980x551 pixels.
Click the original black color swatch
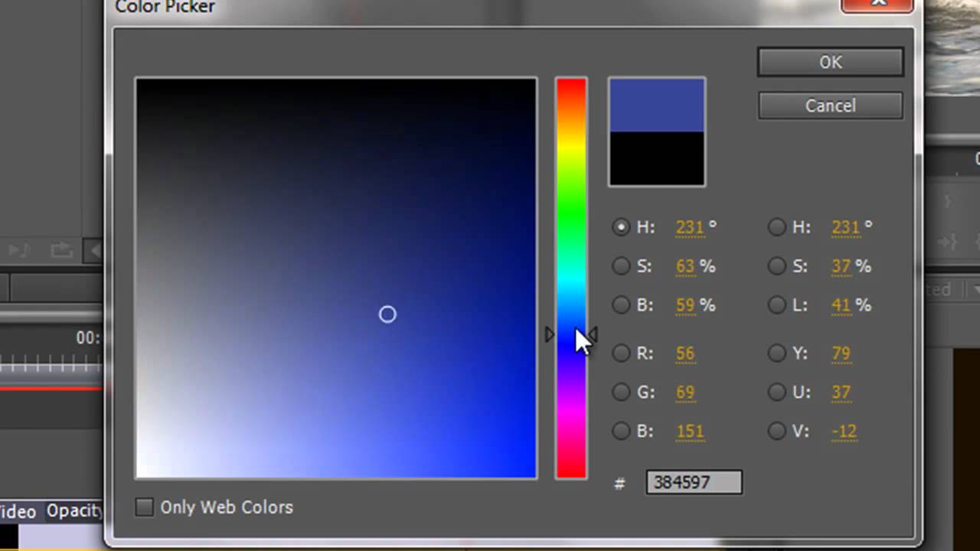[x=657, y=158]
